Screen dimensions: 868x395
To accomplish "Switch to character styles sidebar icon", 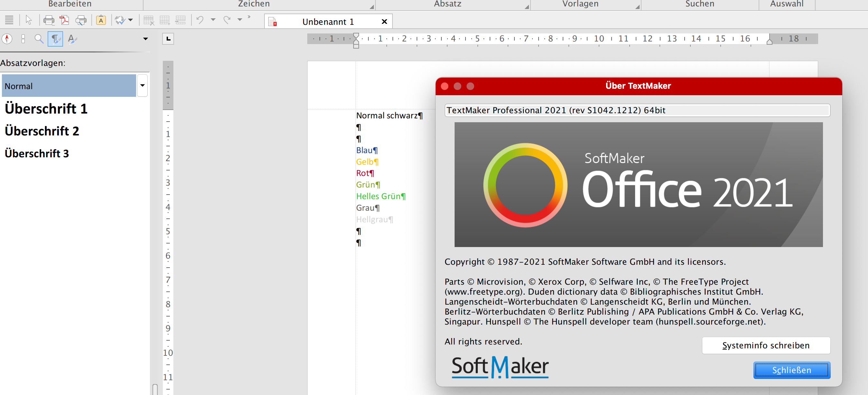I will [72, 39].
